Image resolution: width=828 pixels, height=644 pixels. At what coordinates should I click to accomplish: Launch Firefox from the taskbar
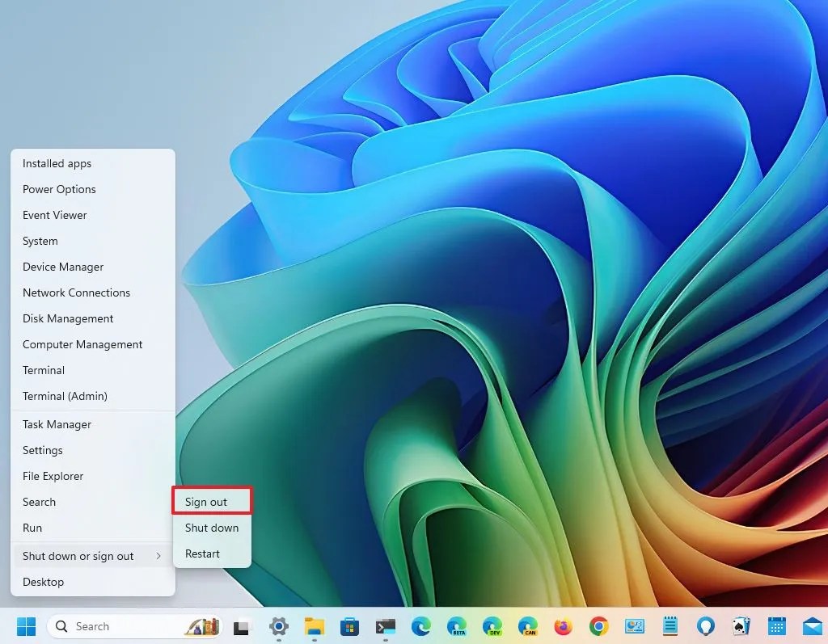tap(563, 626)
